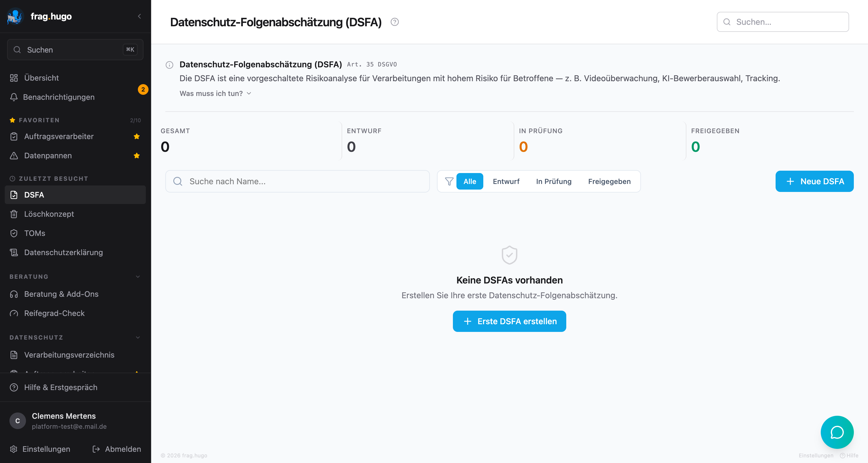This screenshot has height=463, width=868.
Task: Open Einstellungen in sidebar footer
Action: click(40, 449)
